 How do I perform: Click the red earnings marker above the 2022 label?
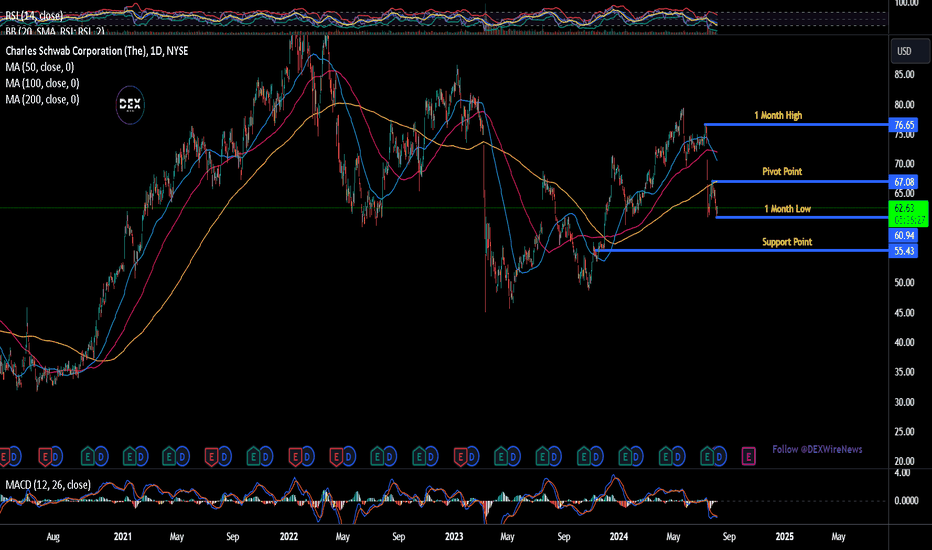click(x=294, y=457)
